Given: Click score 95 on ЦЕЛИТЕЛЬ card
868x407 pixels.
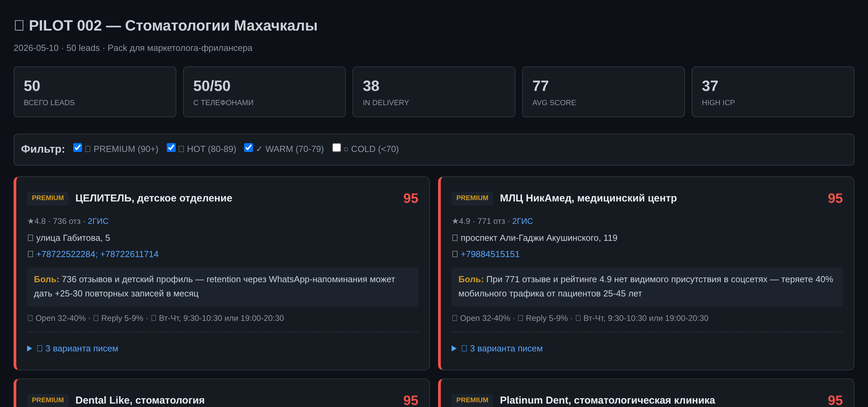Looking at the screenshot, I should tap(411, 198).
